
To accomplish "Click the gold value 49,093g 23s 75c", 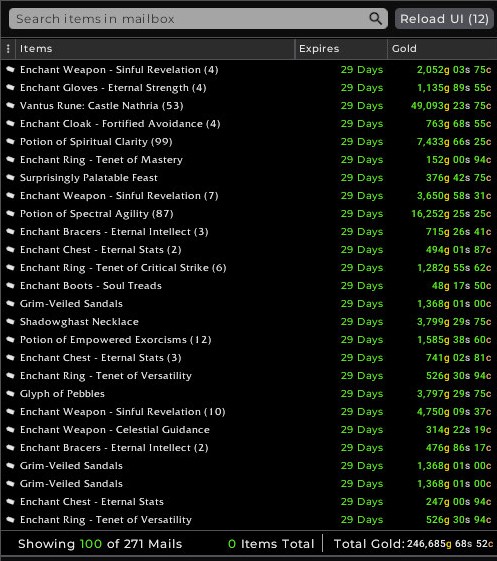I will point(451,106).
